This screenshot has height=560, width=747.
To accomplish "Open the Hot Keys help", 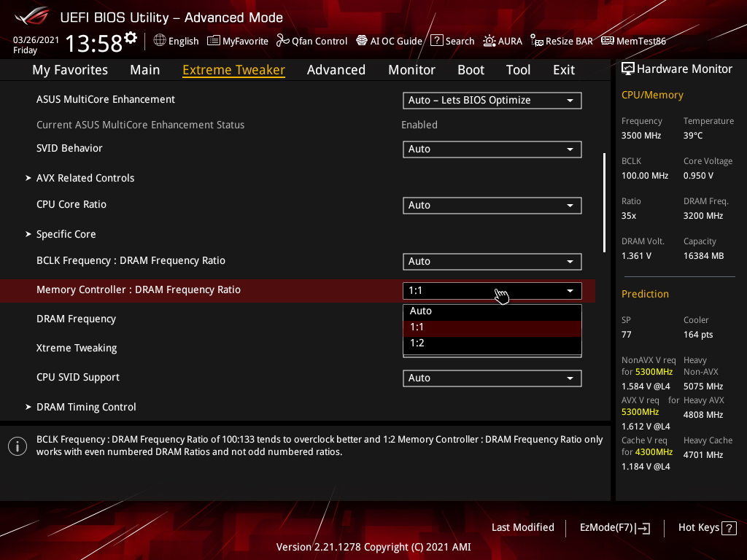I will (707, 528).
